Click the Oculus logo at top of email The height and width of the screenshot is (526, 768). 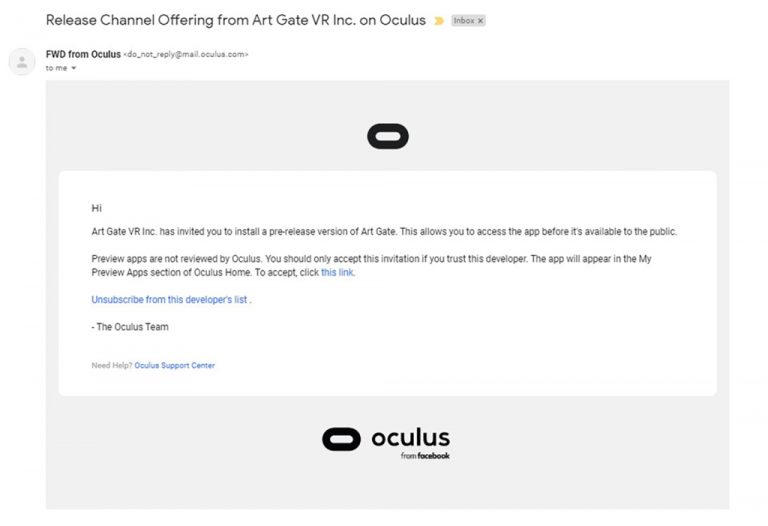388,136
